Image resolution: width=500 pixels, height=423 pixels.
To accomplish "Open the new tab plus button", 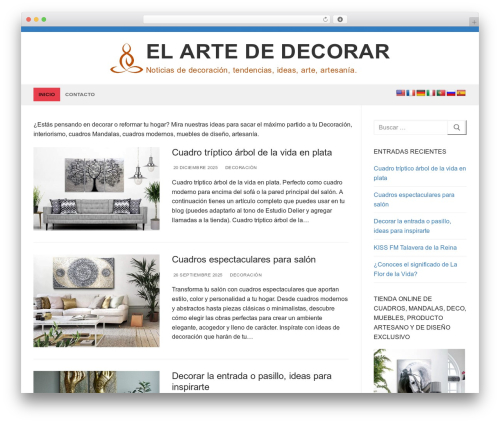I will click(x=474, y=22).
